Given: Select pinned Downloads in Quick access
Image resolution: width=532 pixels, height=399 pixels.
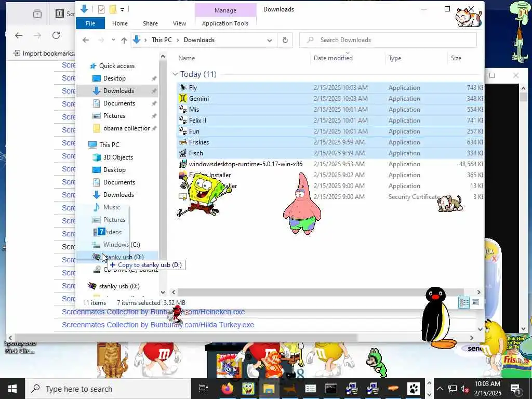Looking at the screenshot, I should [118, 91].
